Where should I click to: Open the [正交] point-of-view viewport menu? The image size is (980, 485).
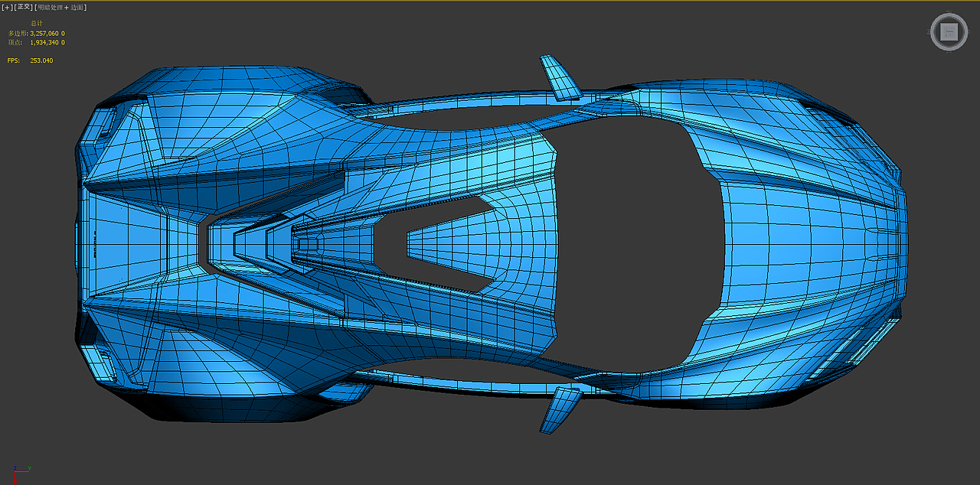[x=24, y=5]
